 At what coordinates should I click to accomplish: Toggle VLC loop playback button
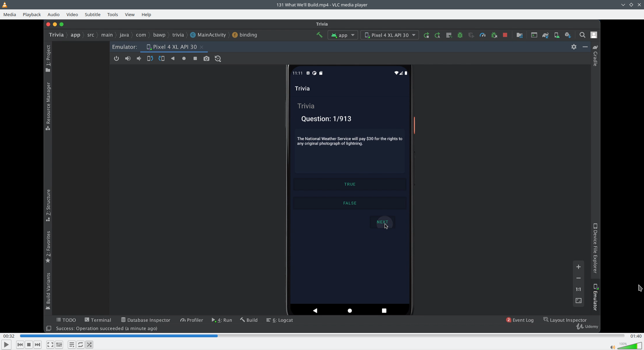(x=80, y=345)
